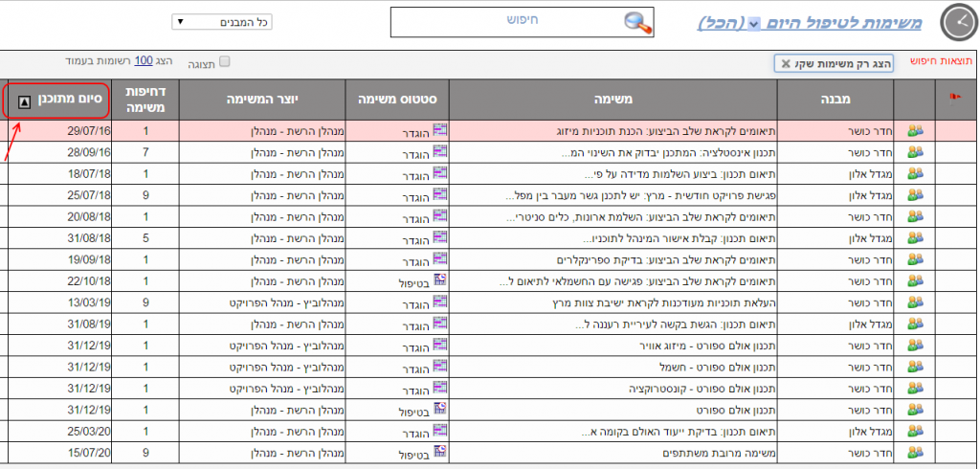Screen dimensions: 980x469
Task: Toggle sort arrow in סיום מתוכנן column
Action: (x=25, y=100)
